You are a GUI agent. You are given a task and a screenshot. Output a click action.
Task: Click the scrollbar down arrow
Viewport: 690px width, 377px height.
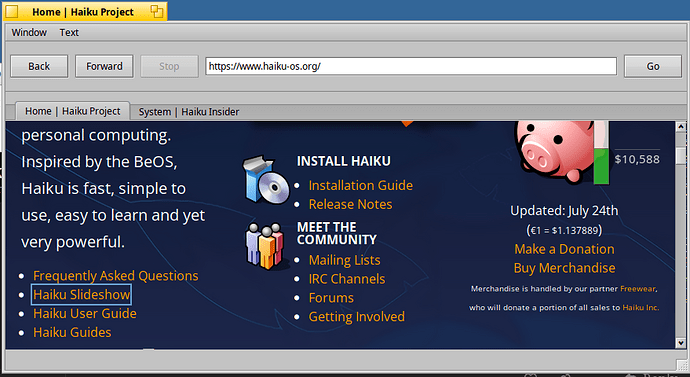(681, 343)
